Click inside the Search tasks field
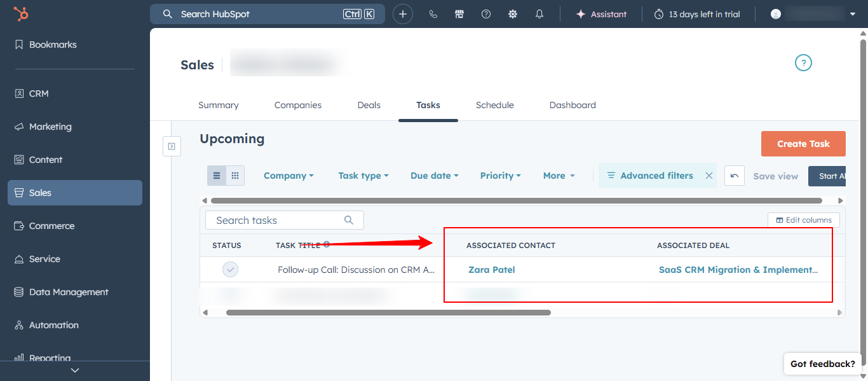Screen dimensions: 868x381 point(273,219)
